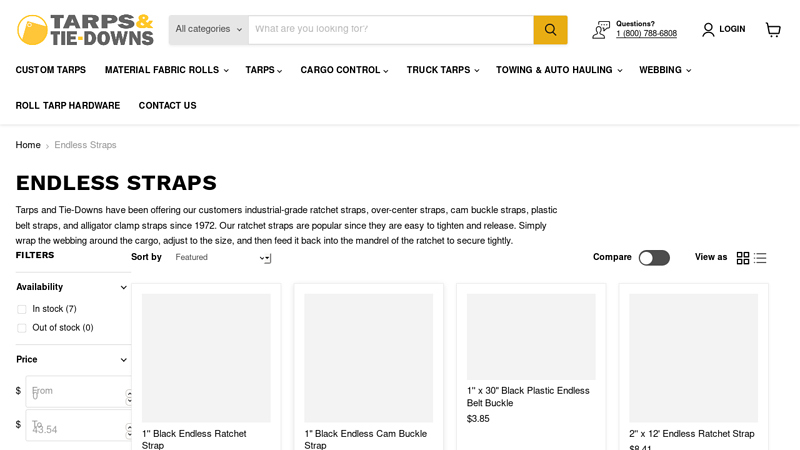800x450 pixels.
Task: Open the Truck Tarps menu
Action: click(442, 70)
